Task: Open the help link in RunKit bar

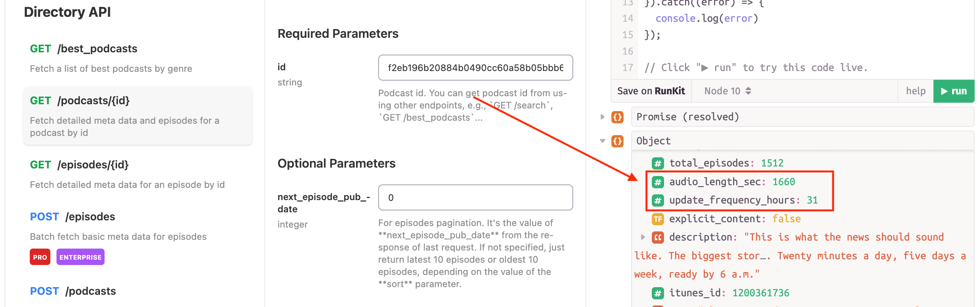Action: (x=916, y=91)
